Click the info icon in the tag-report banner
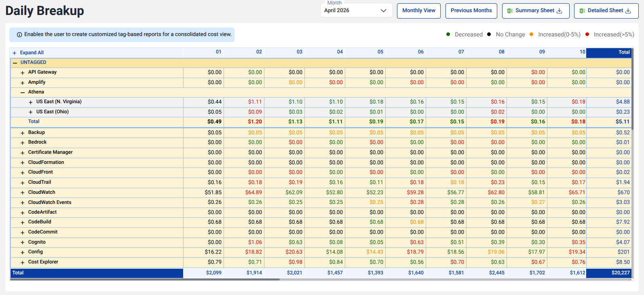 pos(19,35)
